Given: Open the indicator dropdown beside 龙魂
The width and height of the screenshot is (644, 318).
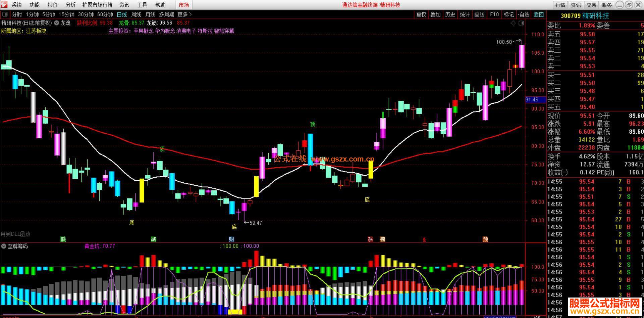Looking at the screenshot, I should (x=56, y=23).
